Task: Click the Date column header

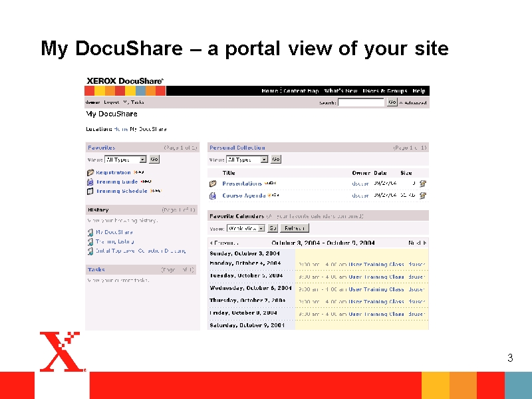Action: coord(380,173)
